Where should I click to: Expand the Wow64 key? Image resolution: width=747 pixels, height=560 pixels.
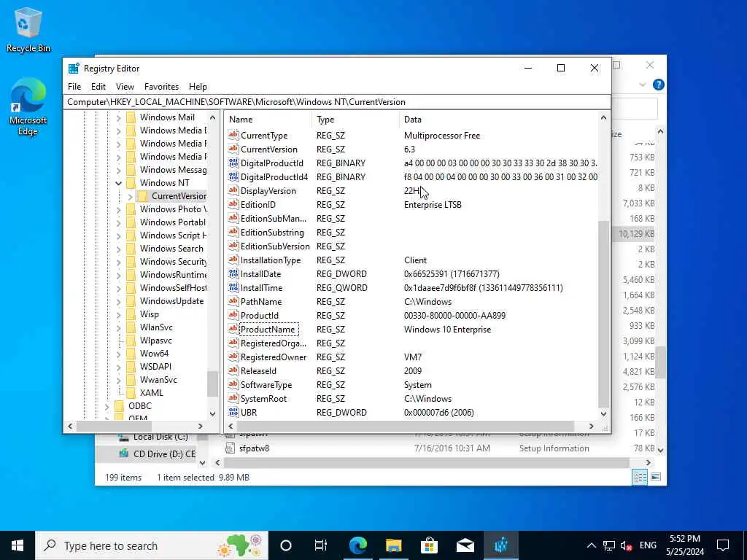(118, 354)
